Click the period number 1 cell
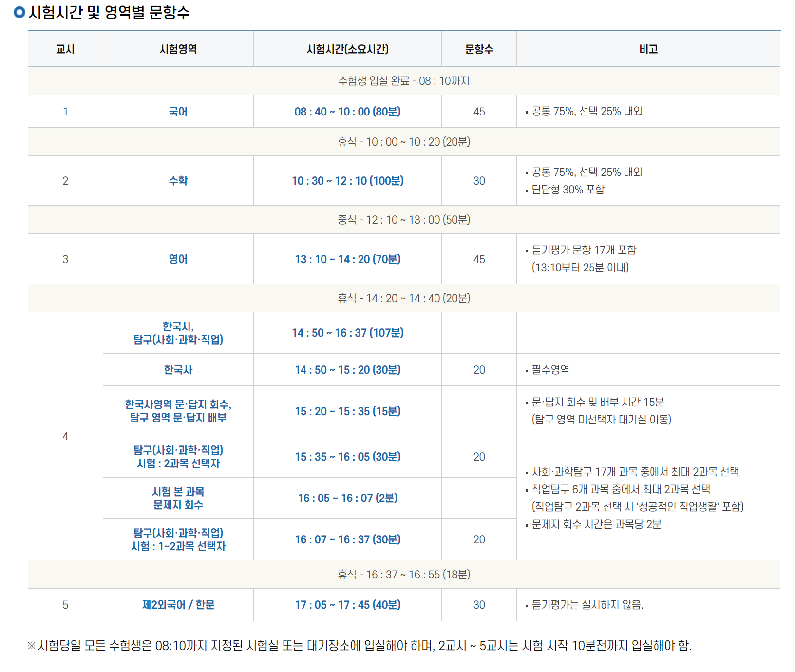The width and height of the screenshot is (795, 672). point(65,112)
